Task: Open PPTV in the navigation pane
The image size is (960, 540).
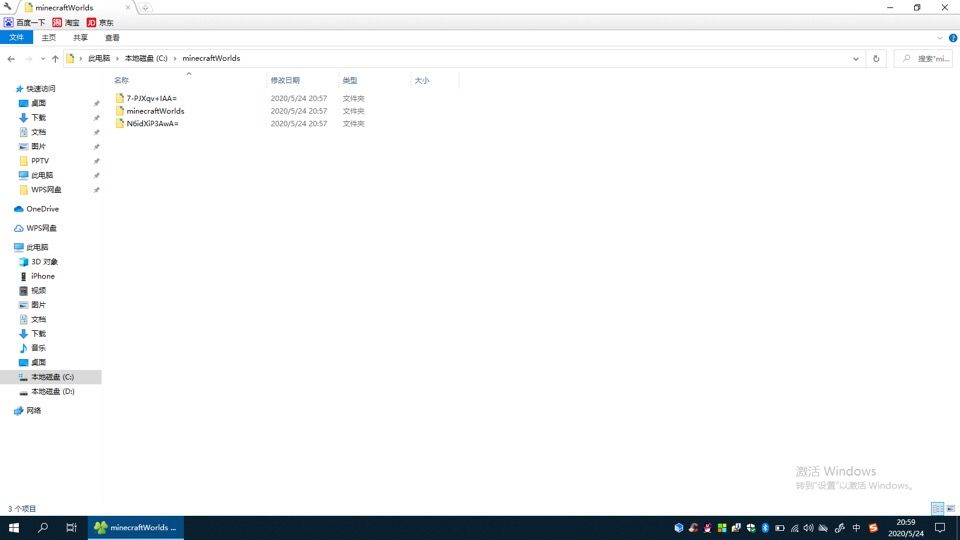Action: click(34, 160)
